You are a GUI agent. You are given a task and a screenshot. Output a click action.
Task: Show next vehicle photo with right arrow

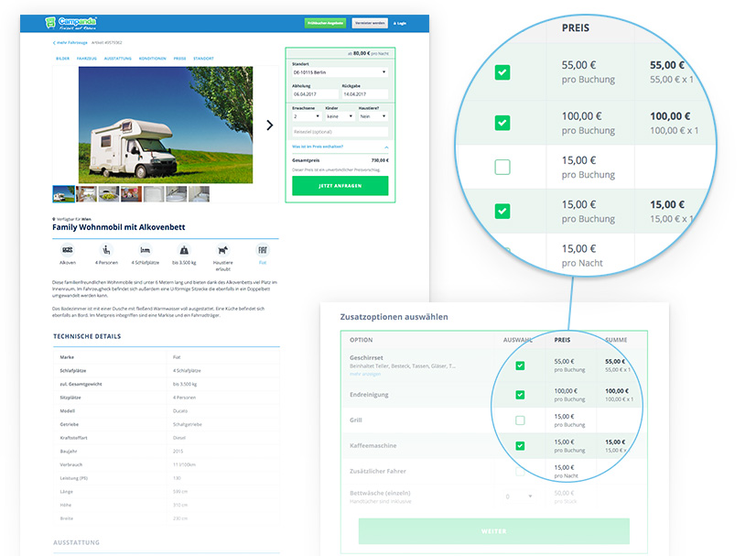point(269,125)
